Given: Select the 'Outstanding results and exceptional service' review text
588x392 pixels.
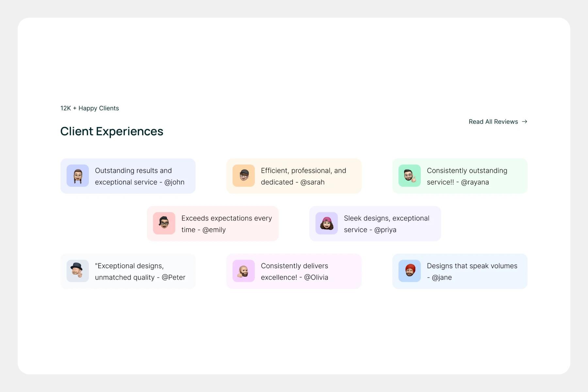Looking at the screenshot, I should click(x=139, y=176).
